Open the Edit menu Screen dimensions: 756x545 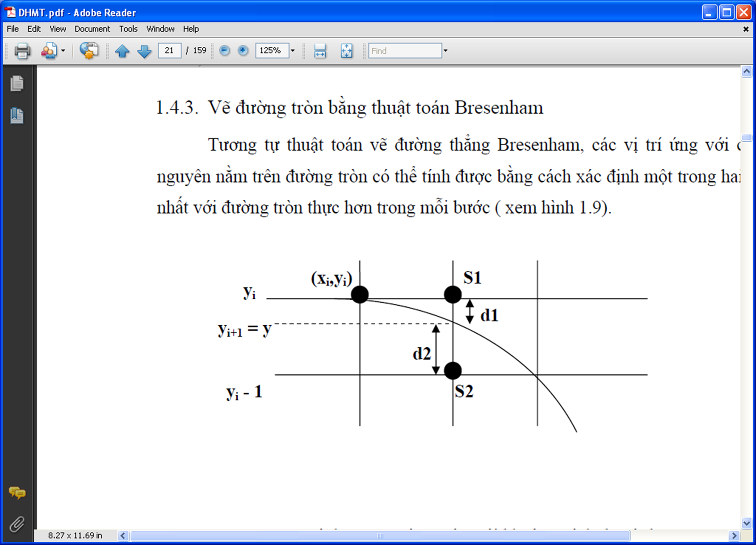tap(34, 29)
